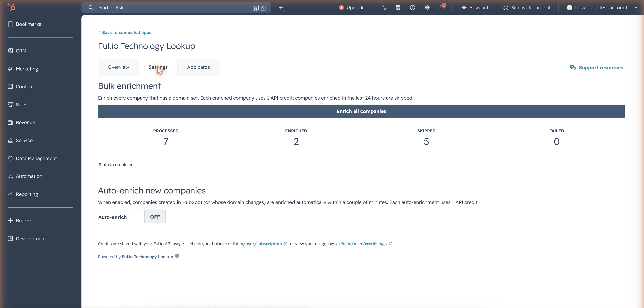
Task: Click Fulio Technology Lookup in Powered by line
Action: point(147,256)
